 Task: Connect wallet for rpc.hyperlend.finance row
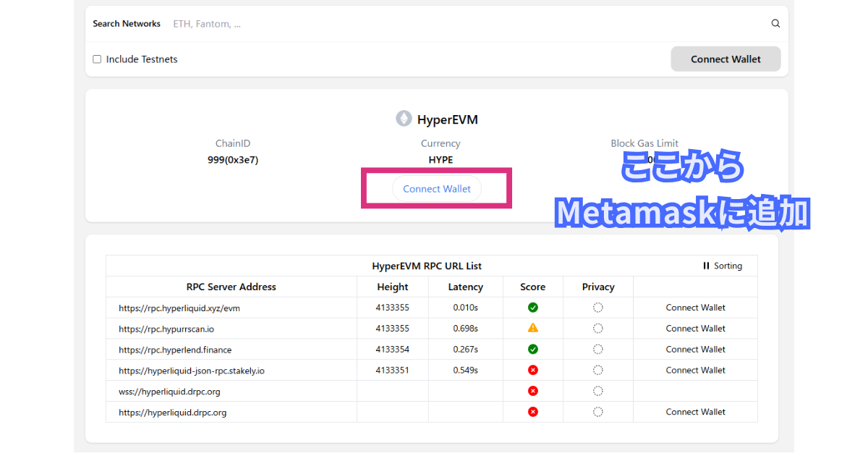pyautogui.click(x=696, y=349)
